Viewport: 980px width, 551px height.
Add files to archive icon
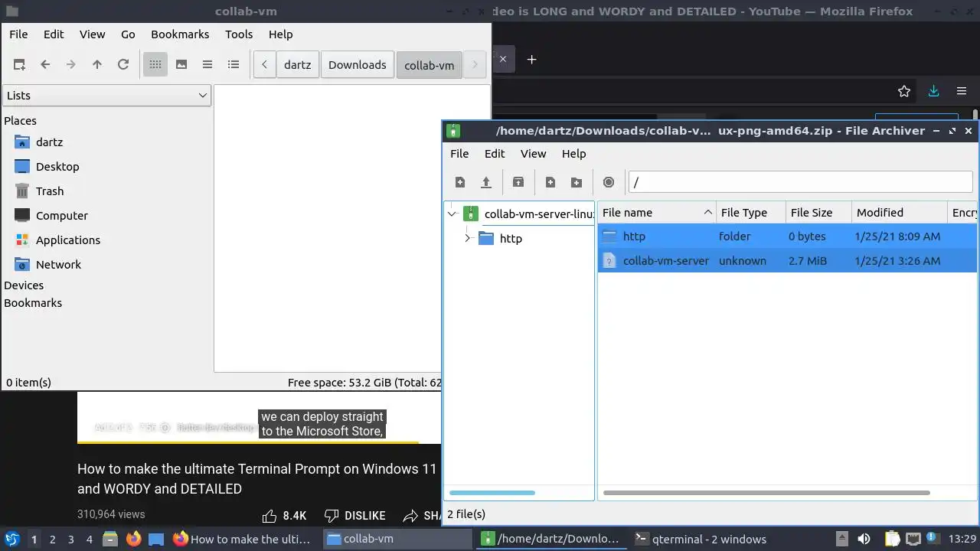[550, 182]
